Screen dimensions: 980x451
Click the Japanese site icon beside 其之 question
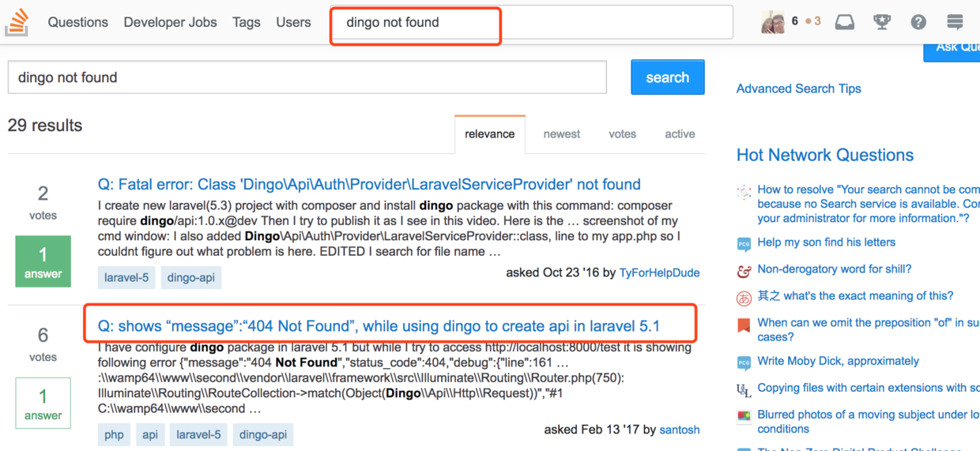(744, 298)
